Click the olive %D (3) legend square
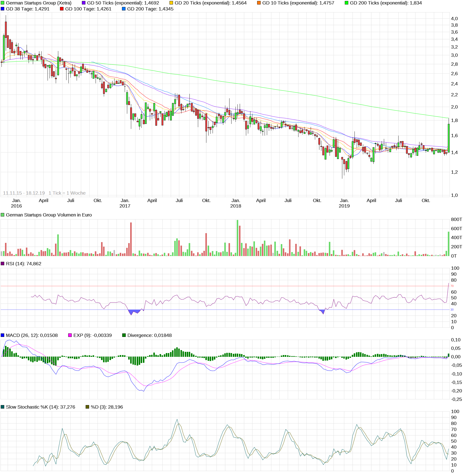The image size is (468, 476). (x=87, y=407)
